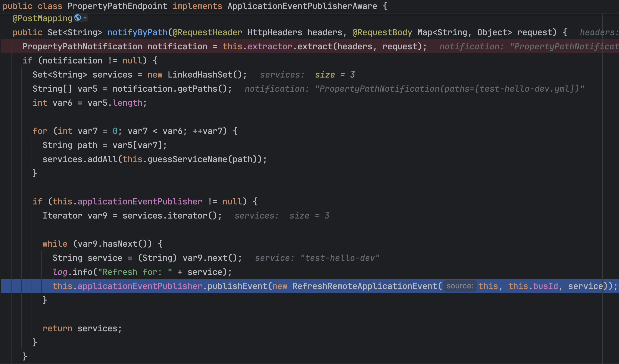The height and width of the screenshot is (364, 619).
Task: Click the extractor field on the breakpoint line
Action: (270, 46)
